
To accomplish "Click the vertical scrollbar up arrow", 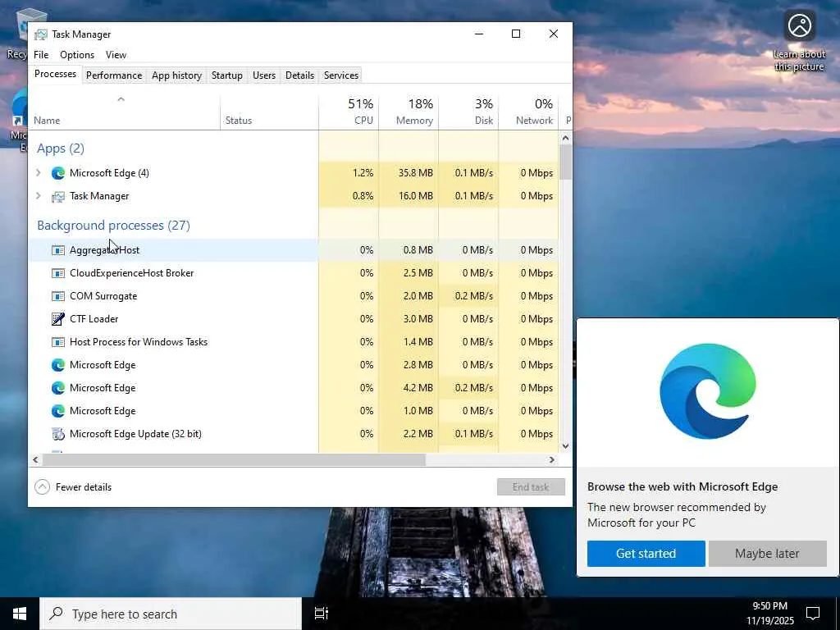I will point(565,138).
